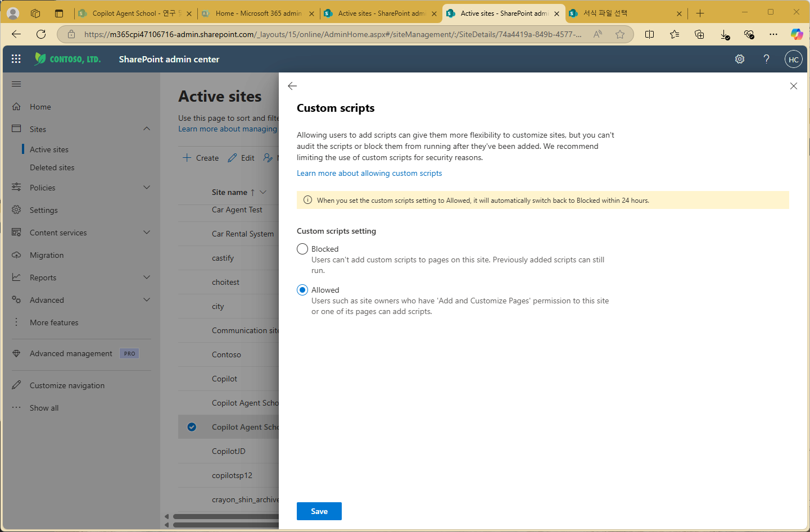Viewport: 810px width, 532px height.
Task: Collapse navigation with the hamburger icon
Action: 16,84
